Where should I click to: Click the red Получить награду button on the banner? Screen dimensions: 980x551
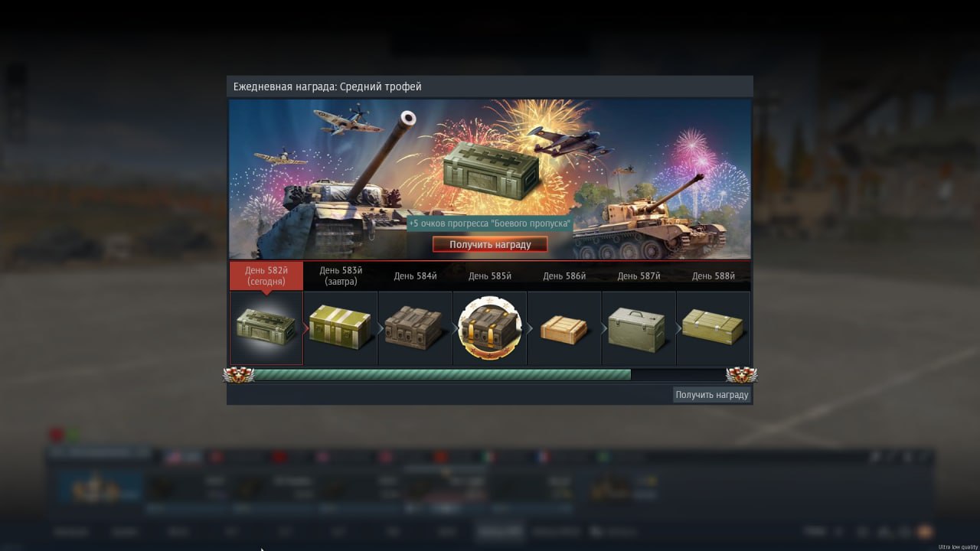[490, 244]
